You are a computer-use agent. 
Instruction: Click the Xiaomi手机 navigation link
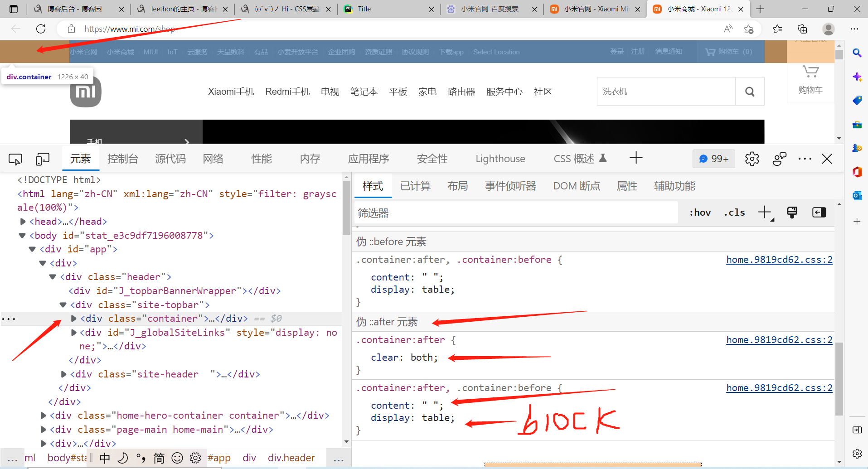[x=231, y=92]
